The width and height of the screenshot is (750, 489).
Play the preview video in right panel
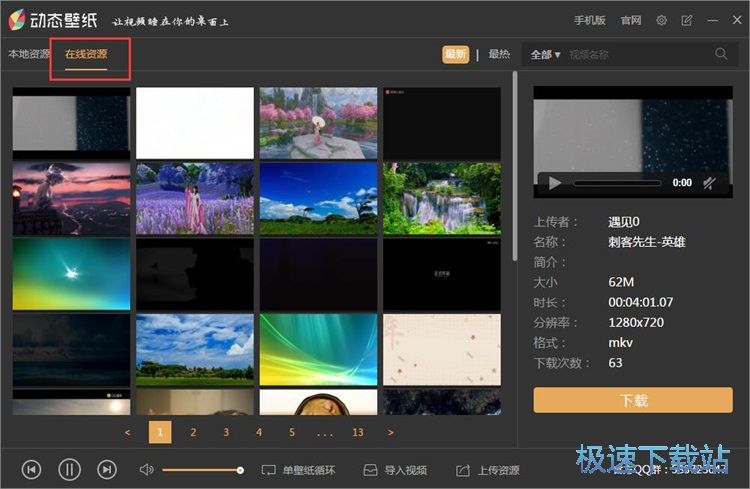click(x=553, y=183)
